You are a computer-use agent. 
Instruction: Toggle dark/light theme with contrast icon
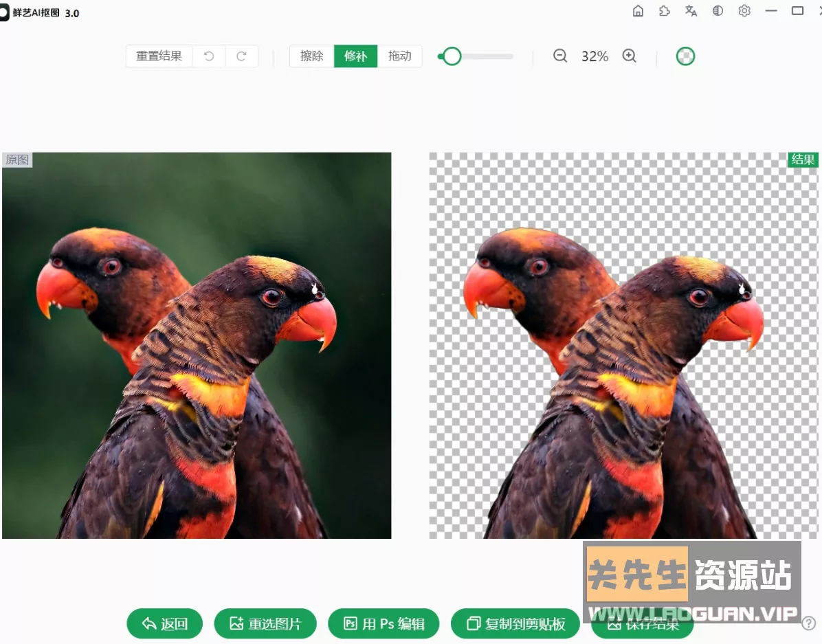tap(718, 11)
